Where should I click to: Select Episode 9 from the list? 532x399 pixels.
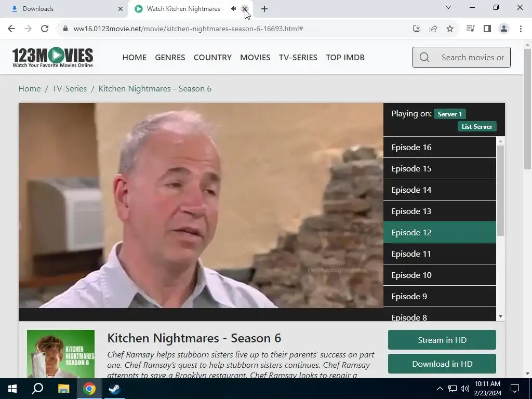[440, 297]
